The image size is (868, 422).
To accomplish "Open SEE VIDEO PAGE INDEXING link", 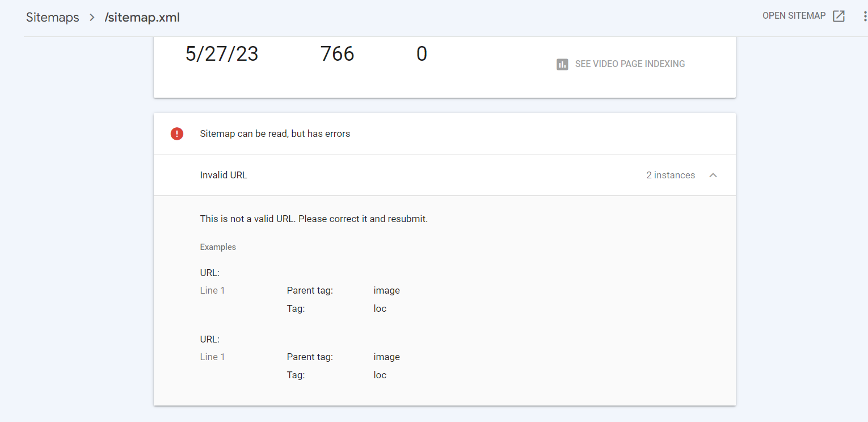I will (x=630, y=64).
